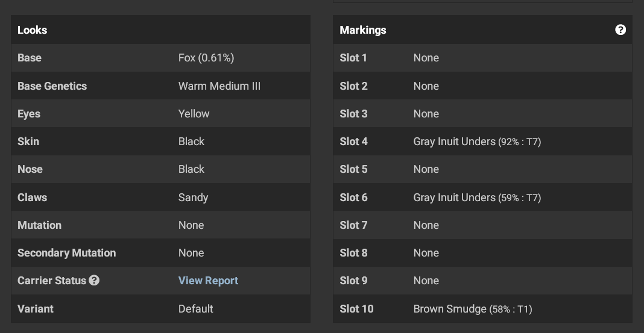Click the Carrier Status label
Screen dimensions: 644x333
52,281
